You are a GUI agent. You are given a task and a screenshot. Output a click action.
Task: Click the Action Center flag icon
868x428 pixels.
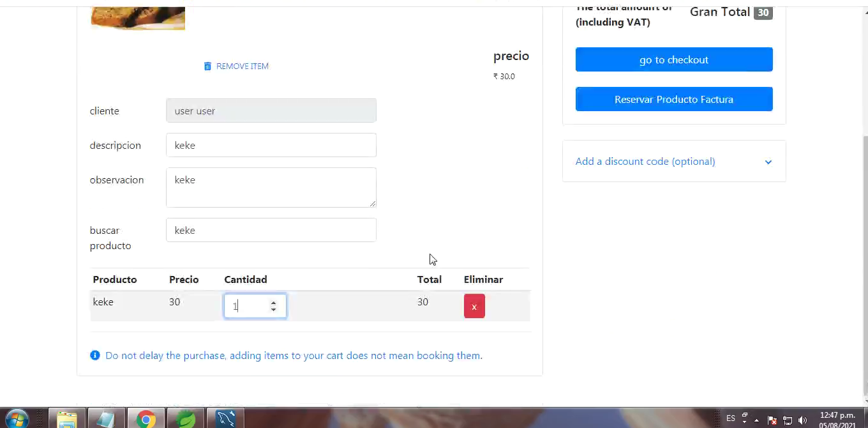pyautogui.click(x=772, y=420)
